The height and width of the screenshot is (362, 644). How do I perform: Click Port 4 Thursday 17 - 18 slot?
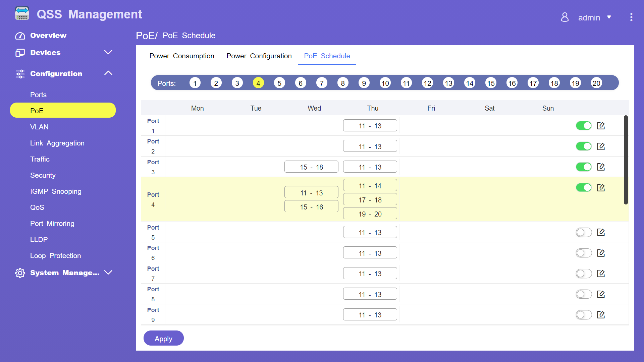(x=370, y=199)
